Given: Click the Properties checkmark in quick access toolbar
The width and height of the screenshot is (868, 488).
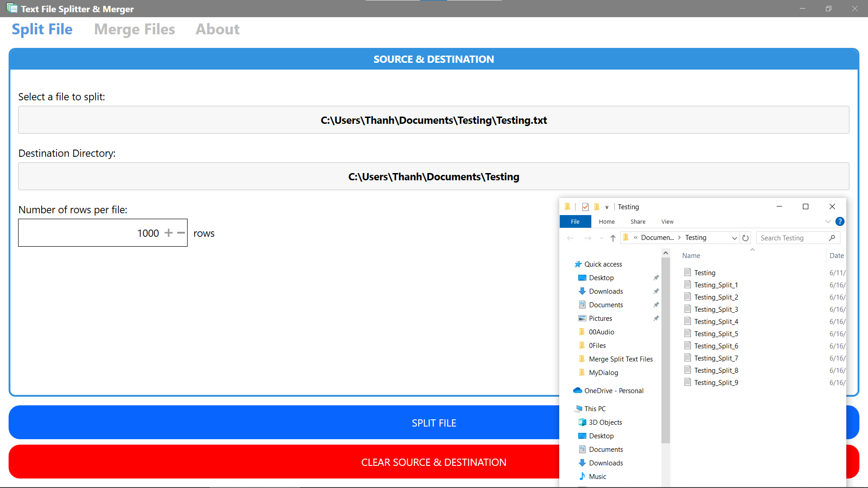Looking at the screenshot, I should tap(585, 207).
